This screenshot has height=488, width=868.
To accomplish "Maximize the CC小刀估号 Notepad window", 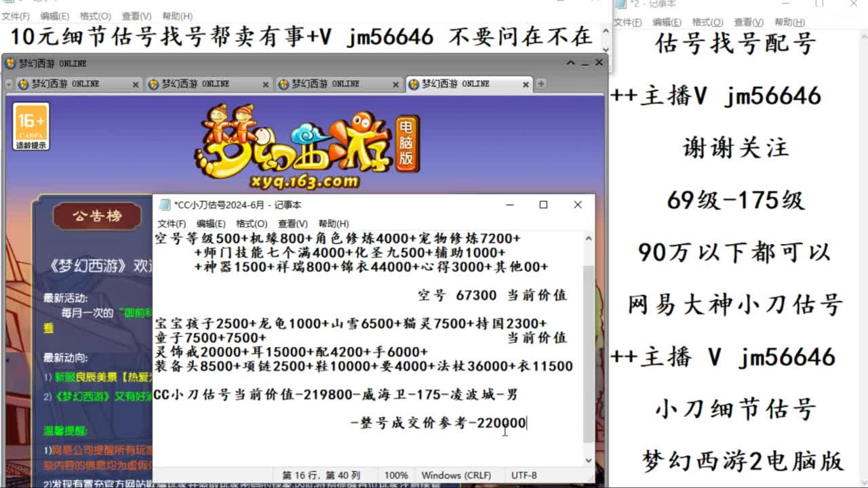I will tap(543, 205).
